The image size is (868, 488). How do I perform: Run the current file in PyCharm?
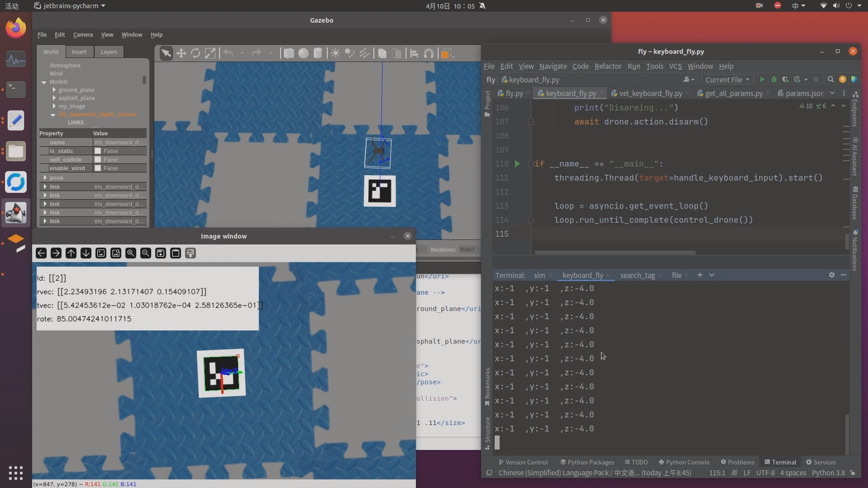click(x=762, y=80)
